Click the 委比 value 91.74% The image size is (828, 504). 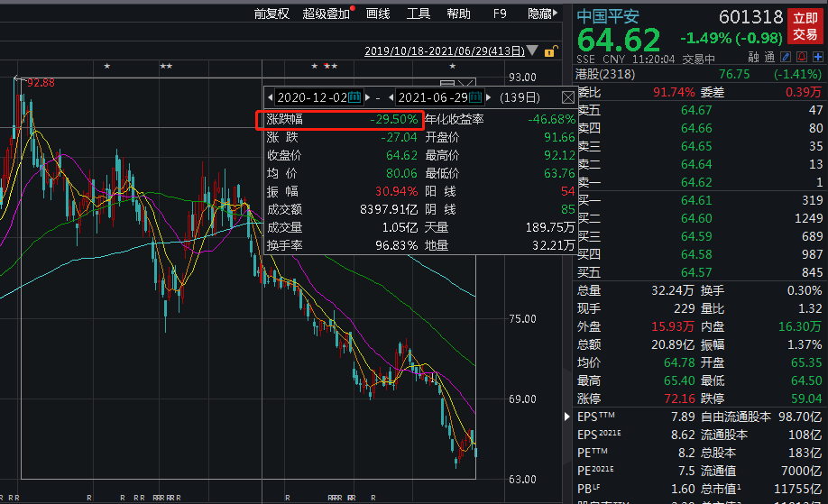[x=674, y=92]
